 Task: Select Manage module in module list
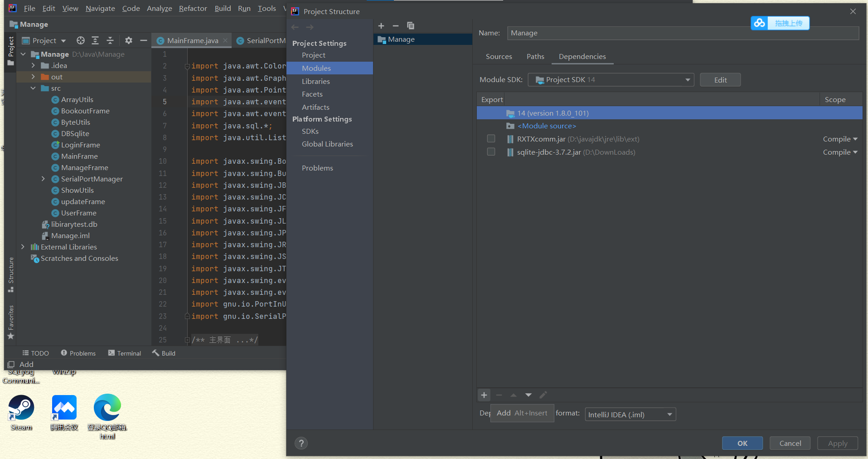(x=423, y=39)
